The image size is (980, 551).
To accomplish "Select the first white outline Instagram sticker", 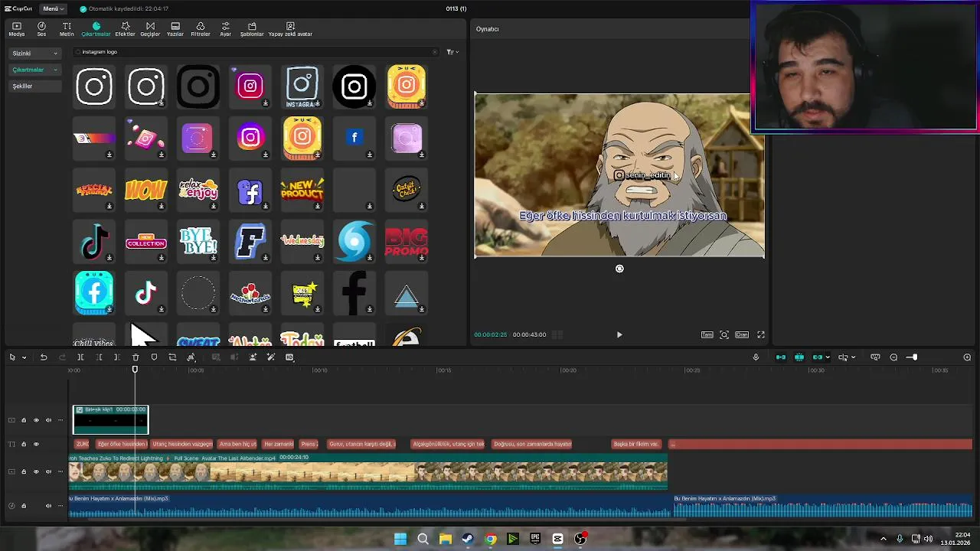I will coord(94,86).
